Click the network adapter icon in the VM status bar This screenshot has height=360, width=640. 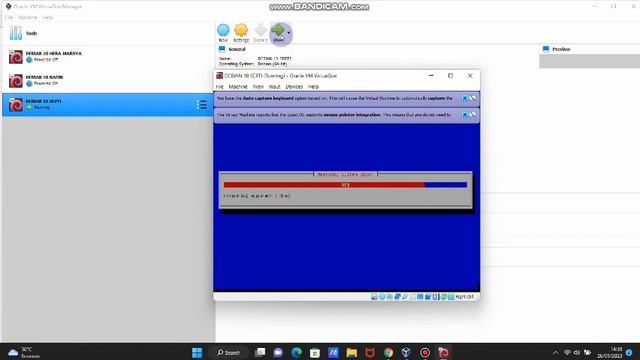pyautogui.click(x=397, y=297)
